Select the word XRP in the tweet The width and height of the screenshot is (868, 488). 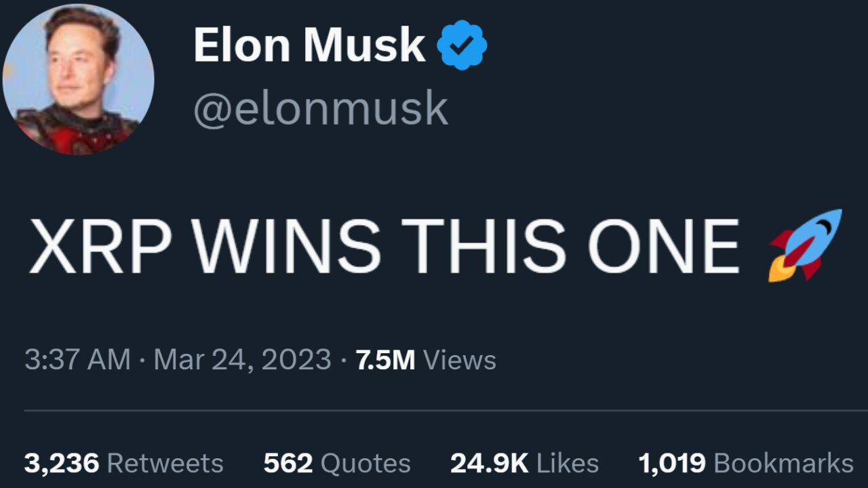pos(99,245)
